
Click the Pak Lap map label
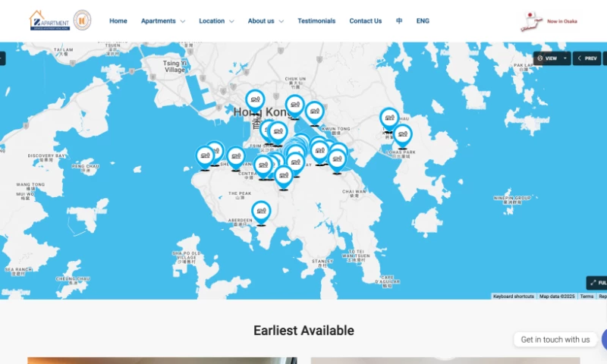coord(524,67)
